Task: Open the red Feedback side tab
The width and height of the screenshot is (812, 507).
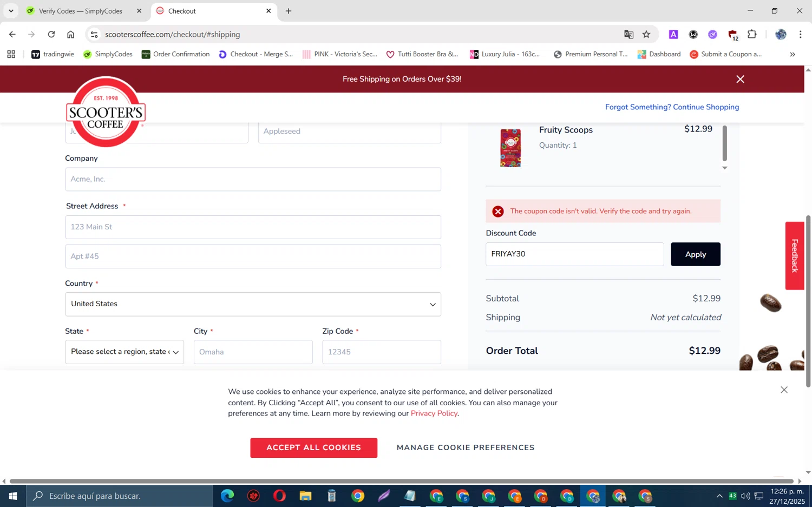Action: pos(795,255)
